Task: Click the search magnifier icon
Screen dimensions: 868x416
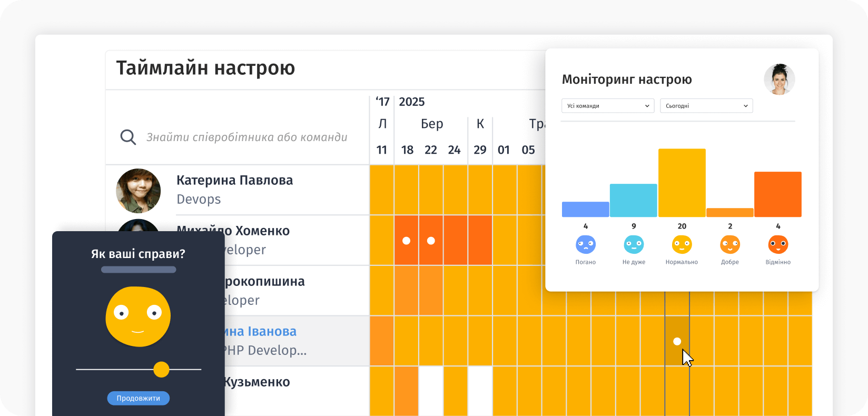Action: point(128,137)
